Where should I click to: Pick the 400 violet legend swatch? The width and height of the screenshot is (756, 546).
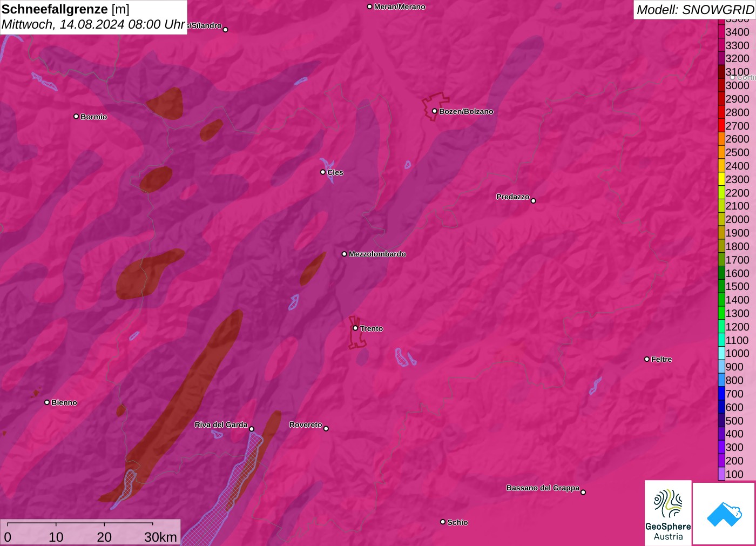(x=721, y=434)
